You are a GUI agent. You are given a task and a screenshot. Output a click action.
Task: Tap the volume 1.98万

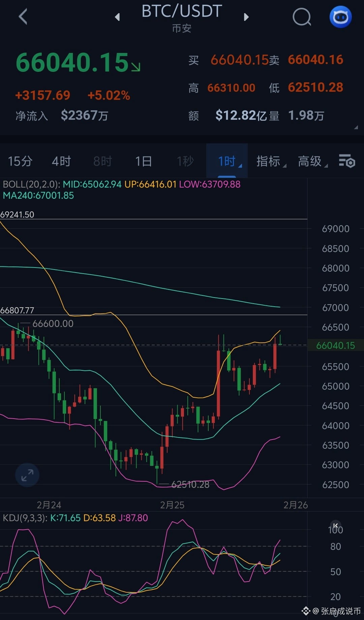coord(306,116)
